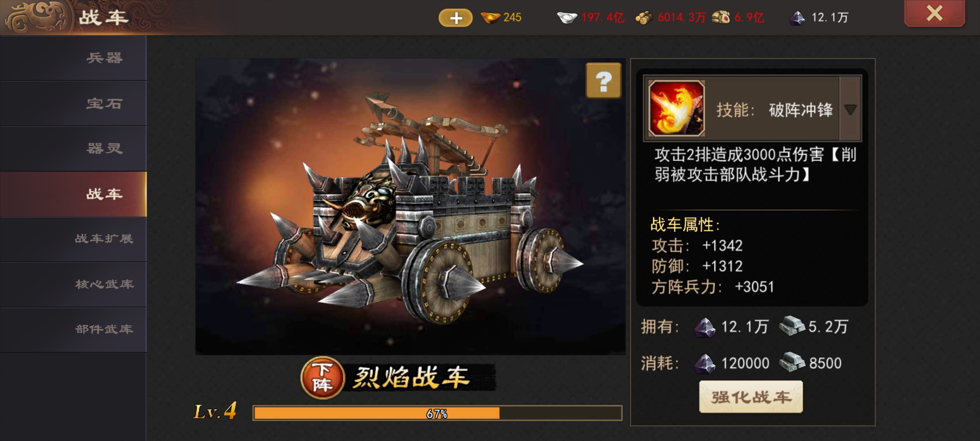The height and width of the screenshot is (441, 980).
Task: Click the wood logs resource icon
Action: 644,17
